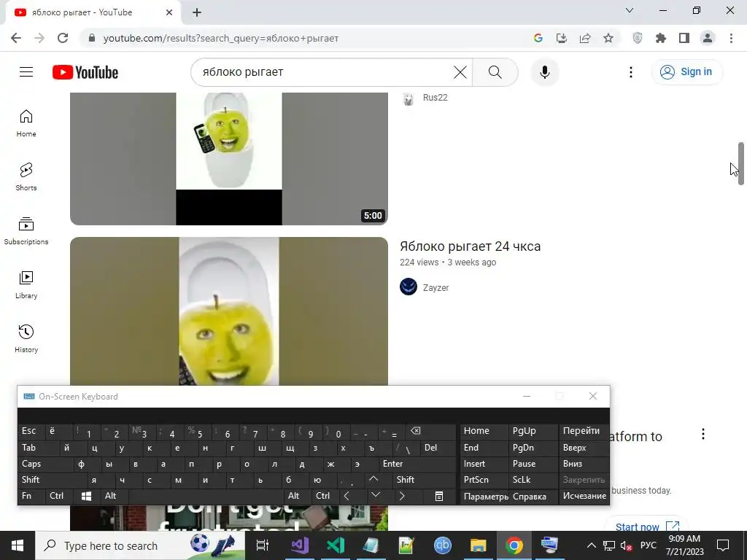The width and height of the screenshot is (747, 560).
Task: Open YouTube settings three-dot menu
Action: (631, 72)
